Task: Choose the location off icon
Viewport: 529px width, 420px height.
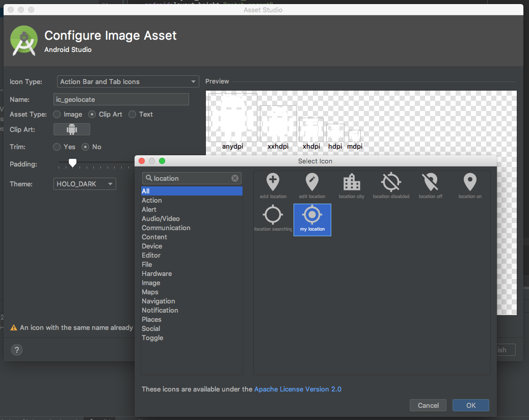Action: (x=430, y=186)
